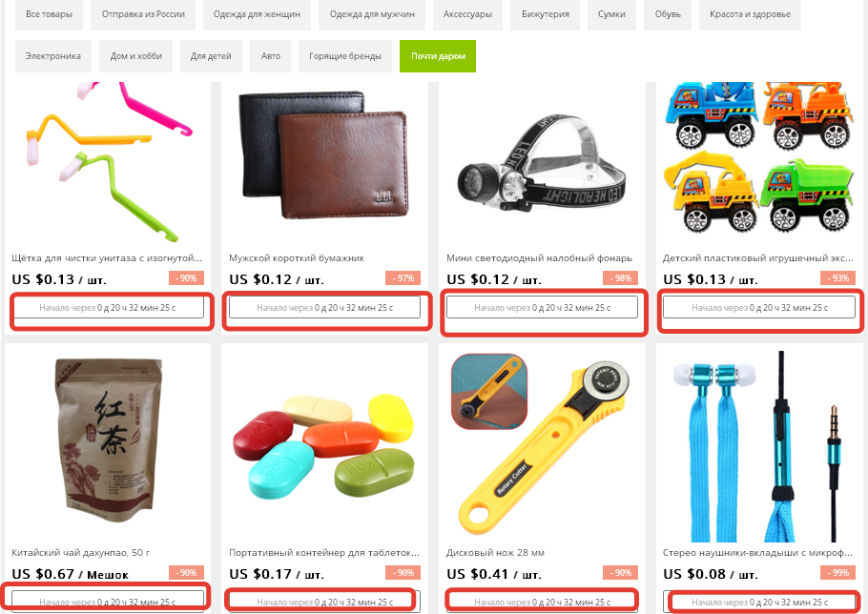The image size is (868, 614).
Task: Open the Chinese tea bag product image
Action: (x=109, y=440)
